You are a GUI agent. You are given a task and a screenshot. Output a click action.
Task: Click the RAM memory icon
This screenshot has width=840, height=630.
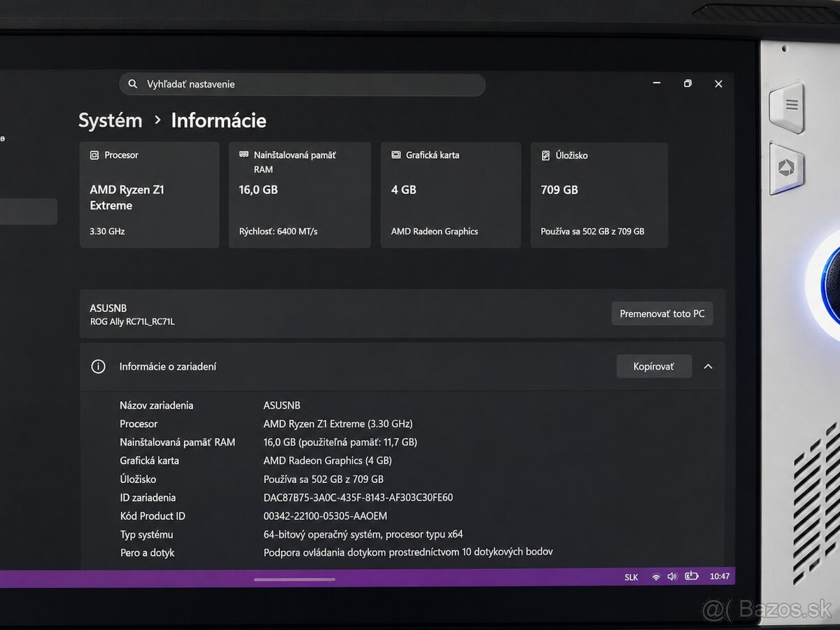click(x=244, y=155)
